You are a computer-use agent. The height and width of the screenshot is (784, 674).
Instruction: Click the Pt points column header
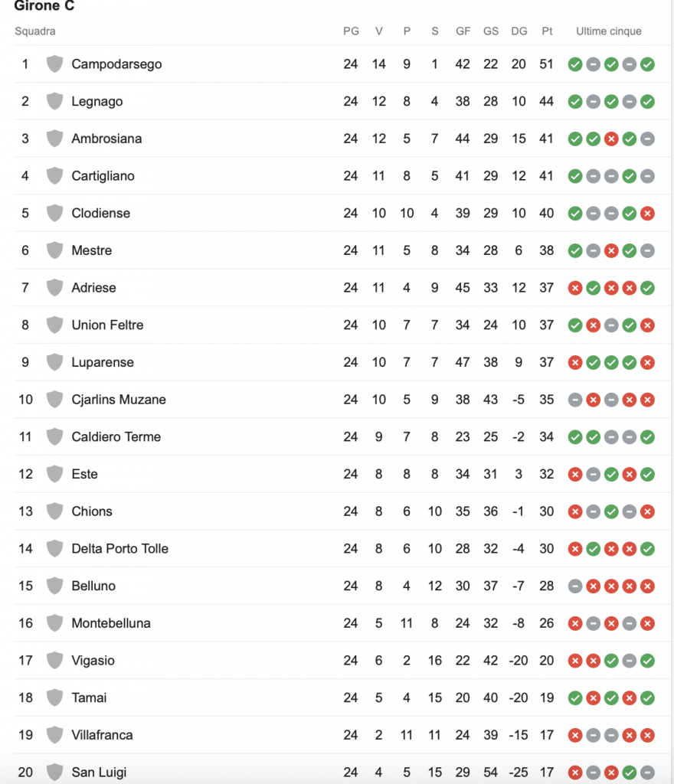tap(547, 31)
